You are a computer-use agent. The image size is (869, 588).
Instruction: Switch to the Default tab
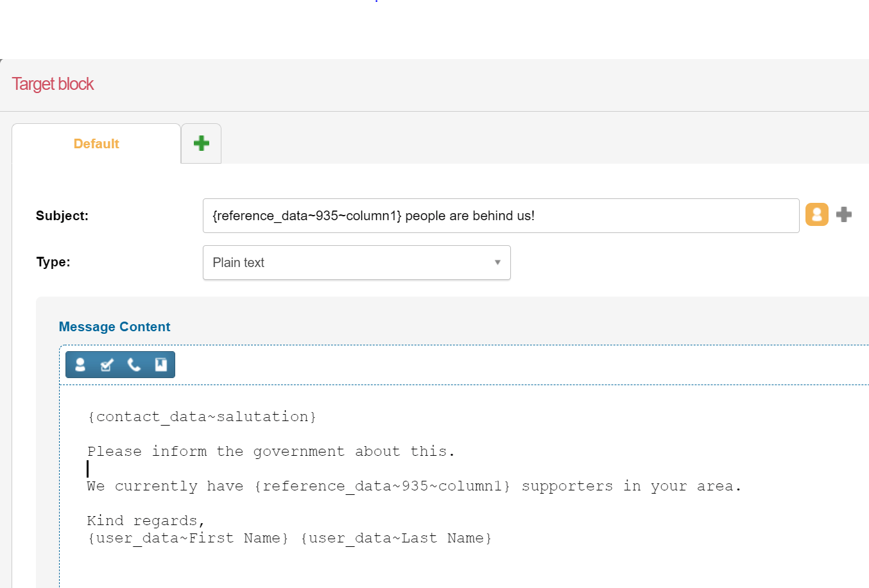pyautogui.click(x=96, y=144)
